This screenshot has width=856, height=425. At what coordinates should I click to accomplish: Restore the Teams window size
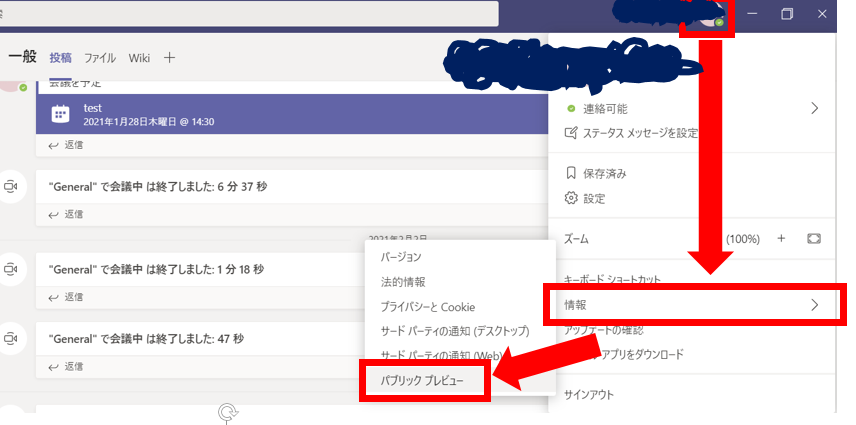pos(787,14)
